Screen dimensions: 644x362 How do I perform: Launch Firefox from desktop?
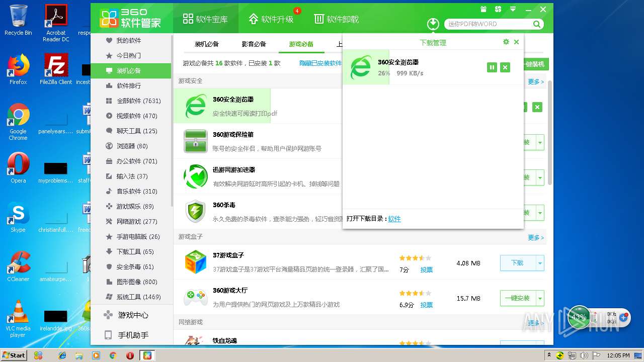pos(18,69)
